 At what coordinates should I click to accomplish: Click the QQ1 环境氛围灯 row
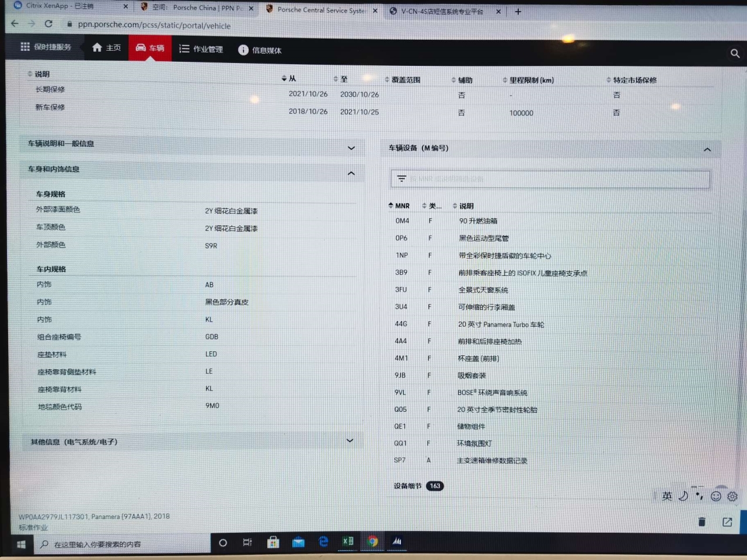point(549,443)
